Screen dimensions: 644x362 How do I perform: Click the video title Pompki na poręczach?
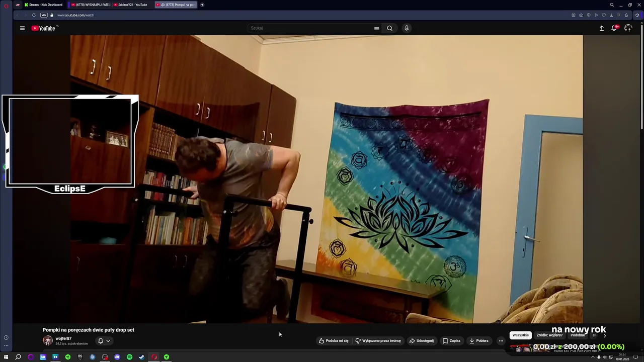pyautogui.click(x=88, y=330)
